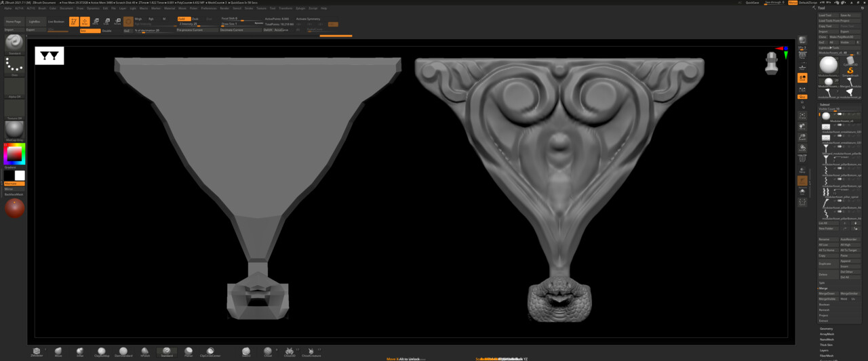Open the Brush menu

coord(42,8)
